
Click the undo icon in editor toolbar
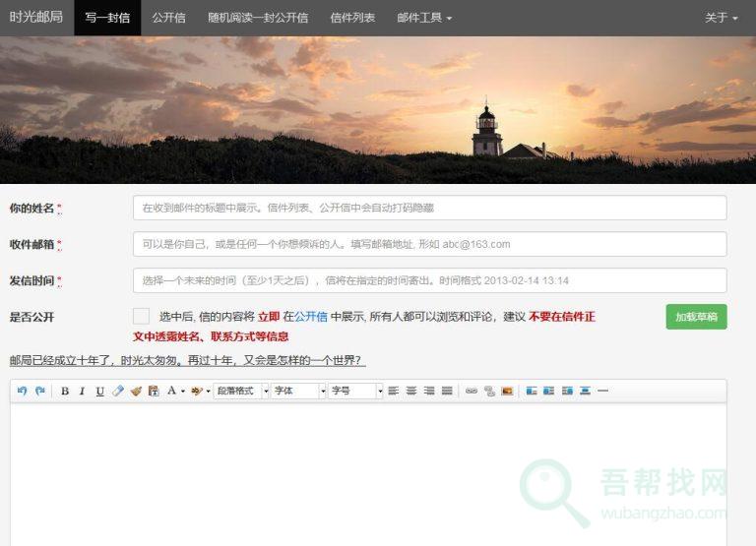tap(23, 391)
